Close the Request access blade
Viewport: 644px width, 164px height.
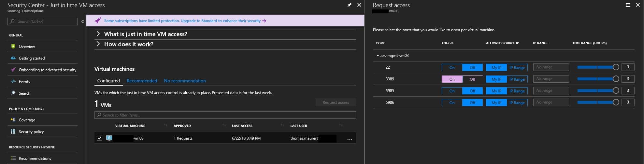tap(638, 5)
